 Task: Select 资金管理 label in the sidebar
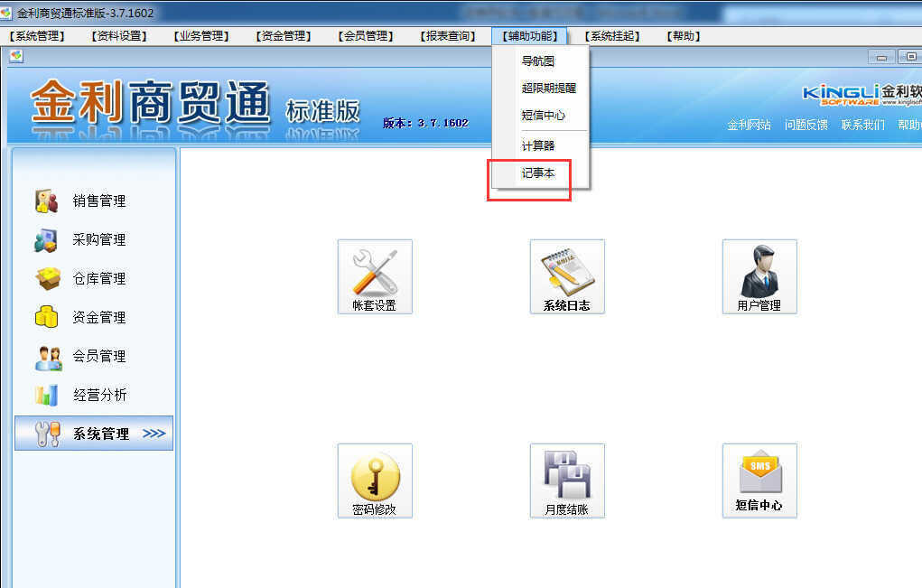99,318
